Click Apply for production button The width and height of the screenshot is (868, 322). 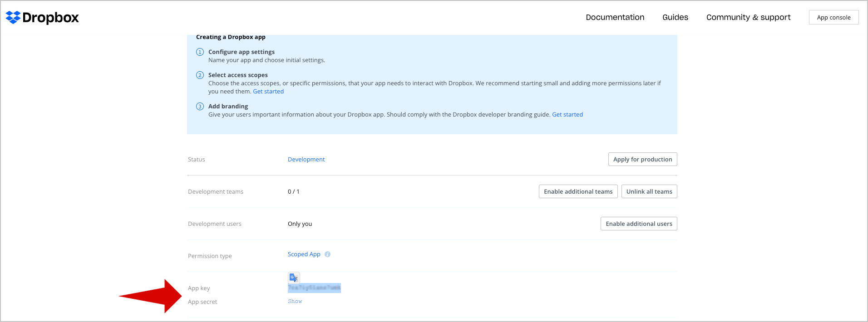642,159
